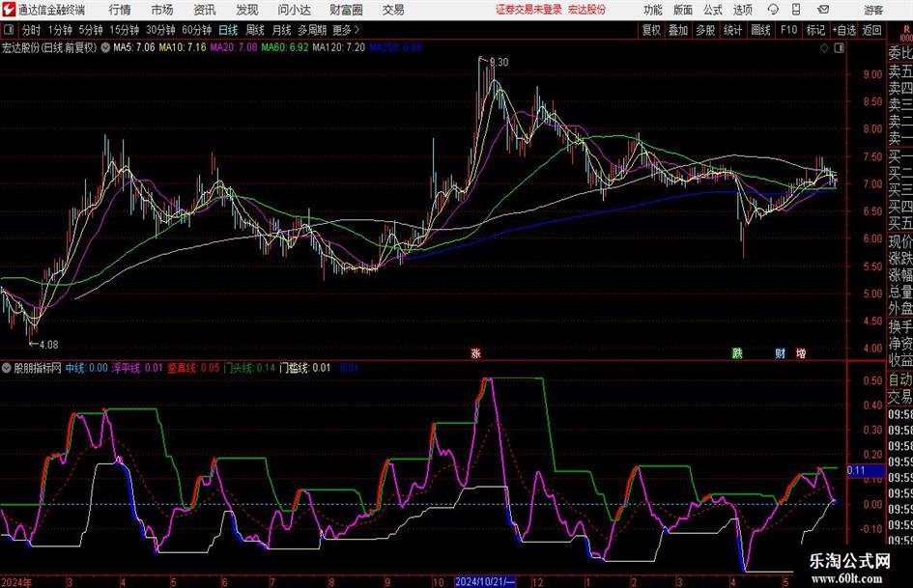This screenshot has height=588, width=913.
Task: Expand the 更多 periods chevron
Action: 347,30
